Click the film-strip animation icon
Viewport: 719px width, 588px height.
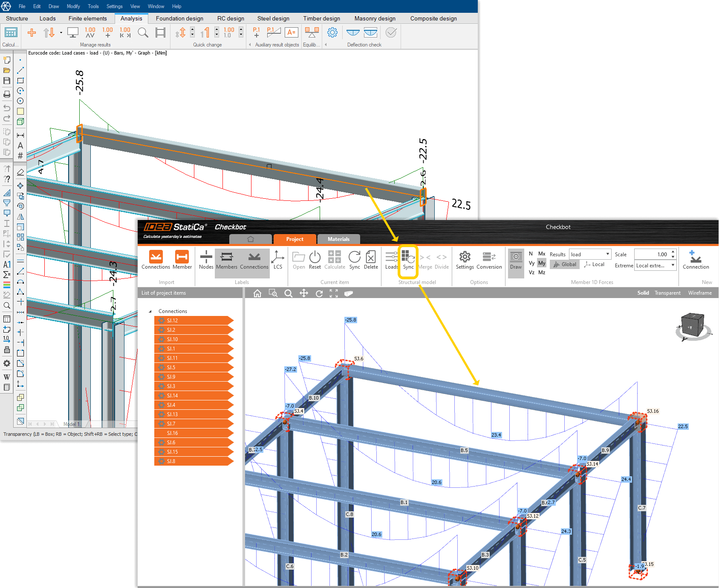(160, 32)
